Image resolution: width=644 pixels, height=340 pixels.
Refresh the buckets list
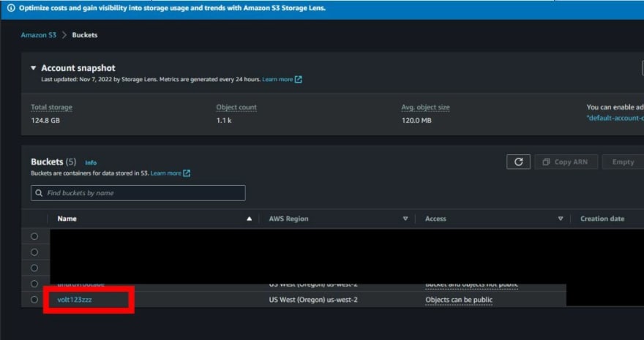[x=518, y=162]
